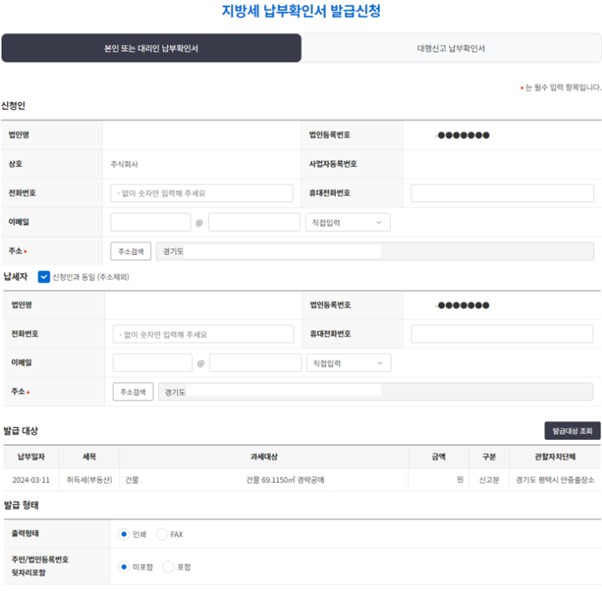Focus the 신청인 전화번호 input field
Screen dimensions: 602x591
coord(202,193)
